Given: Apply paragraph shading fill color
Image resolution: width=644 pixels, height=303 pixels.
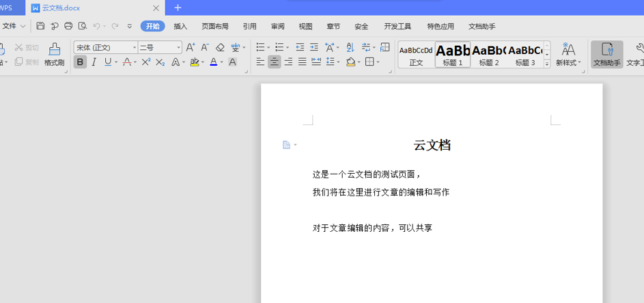Looking at the screenshot, I should [x=350, y=62].
